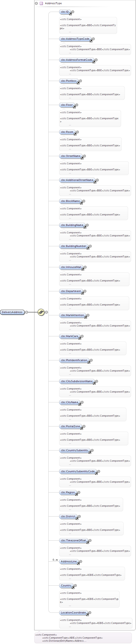Collapse the DeliveryAddress element node
Screen dimensions: 136x644
pos(27,312)
